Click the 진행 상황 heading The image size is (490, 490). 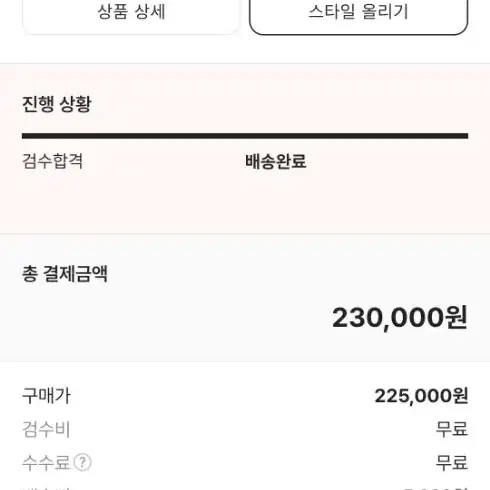coord(57,104)
